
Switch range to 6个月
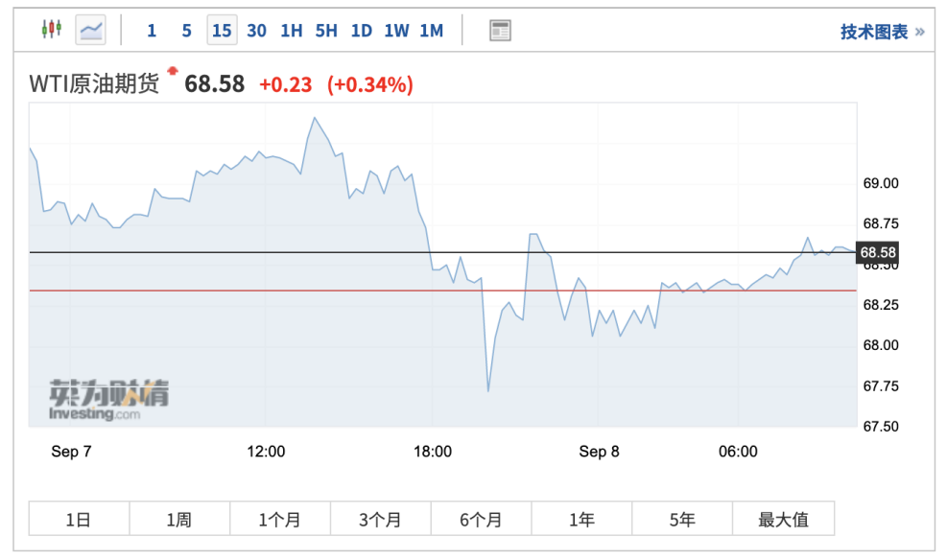(x=481, y=520)
